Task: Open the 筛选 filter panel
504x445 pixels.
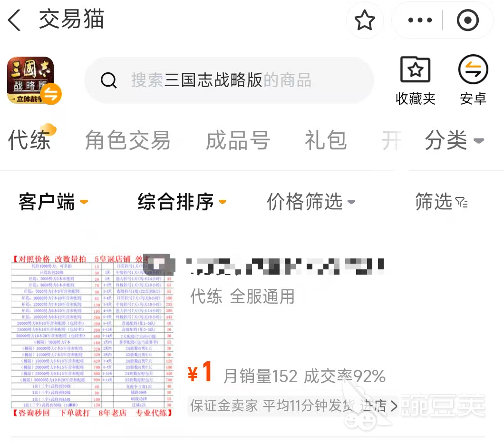Action: coord(442,202)
